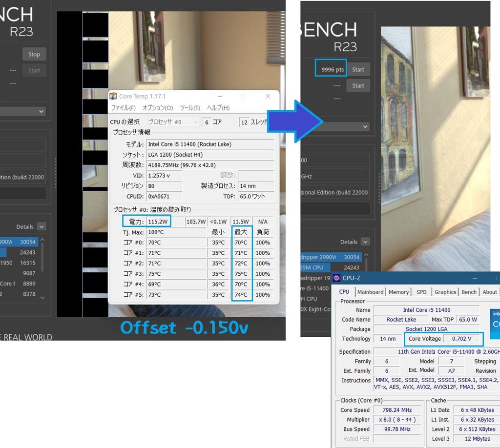The height and width of the screenshot is (448, 500).
Task: Click the TDP value '65.0 ワット' in Core Temp
Action: (x=256, y=196)
